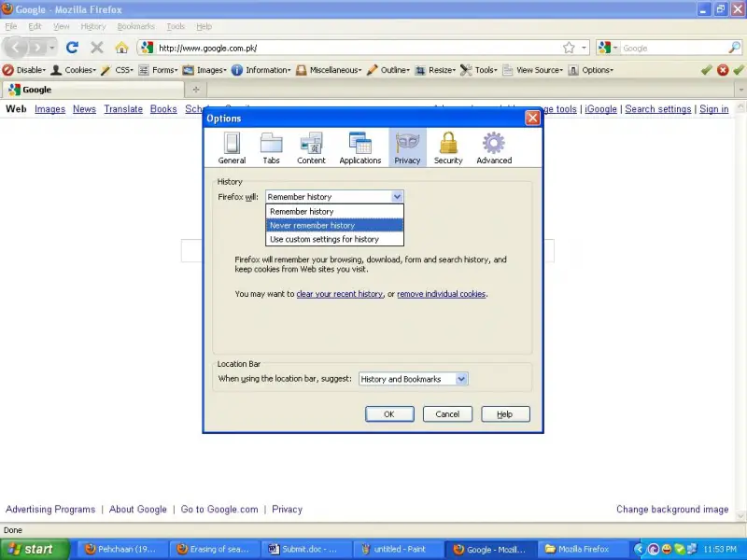The width and height of the screenshot is (747, 560).
Task: Click the search magnifier icon
Action: [x=734, y=48]
